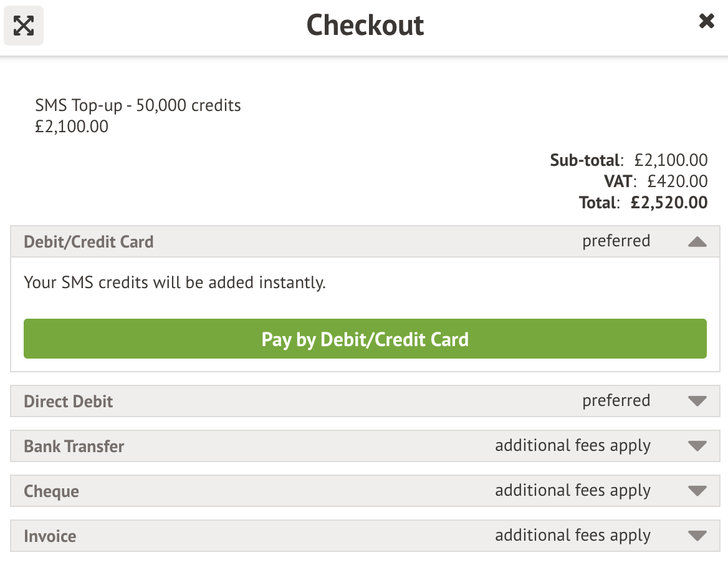Click the fullscreen expand icon

(x=24, y=26)
